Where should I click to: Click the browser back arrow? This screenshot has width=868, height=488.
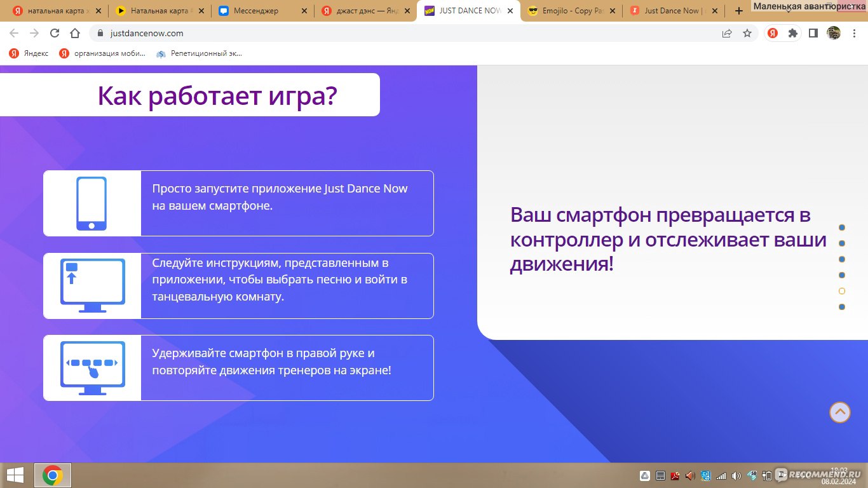(14, 33)
